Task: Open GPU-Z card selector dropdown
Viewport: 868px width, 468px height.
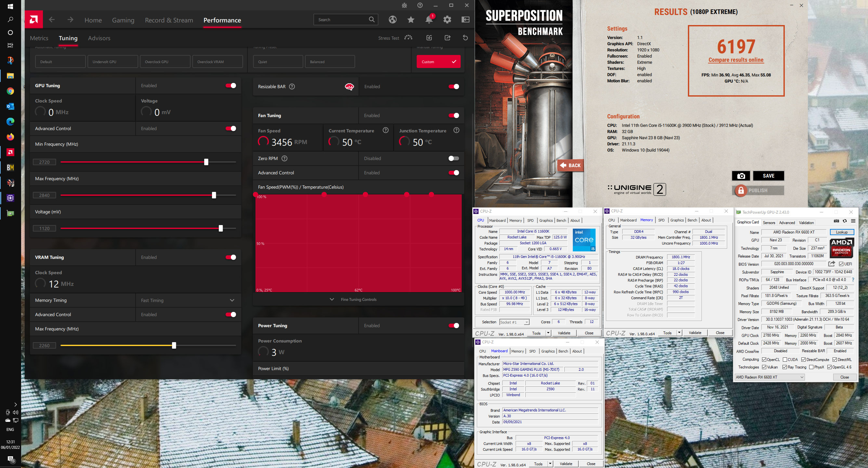Action: tap(769, 377)
